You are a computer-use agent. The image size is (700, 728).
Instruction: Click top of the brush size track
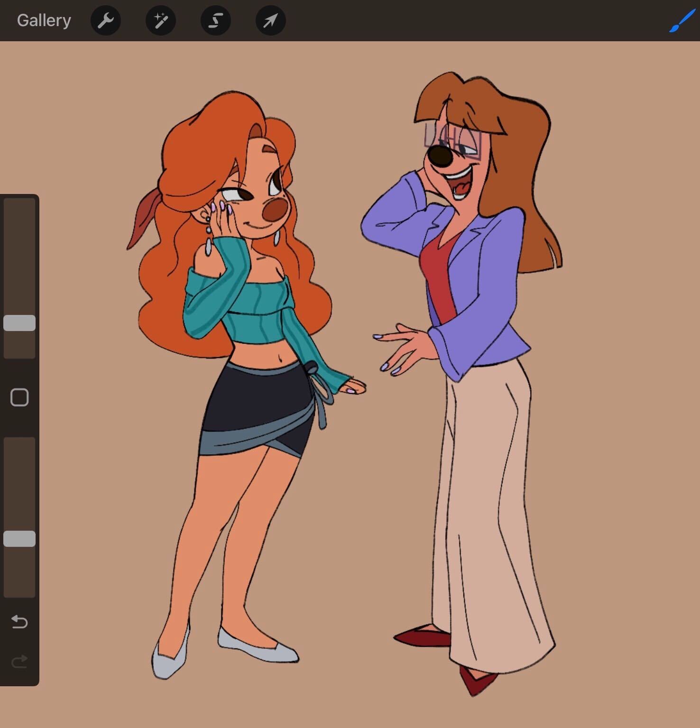coord(19,206)
